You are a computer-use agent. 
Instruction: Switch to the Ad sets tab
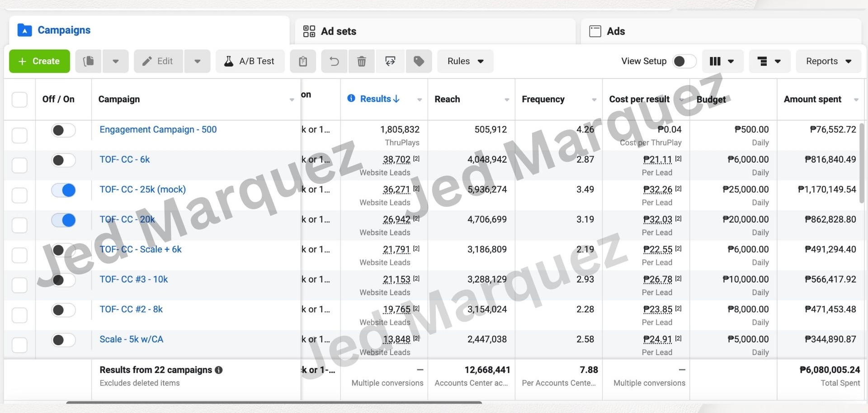(x=338, y=31)
